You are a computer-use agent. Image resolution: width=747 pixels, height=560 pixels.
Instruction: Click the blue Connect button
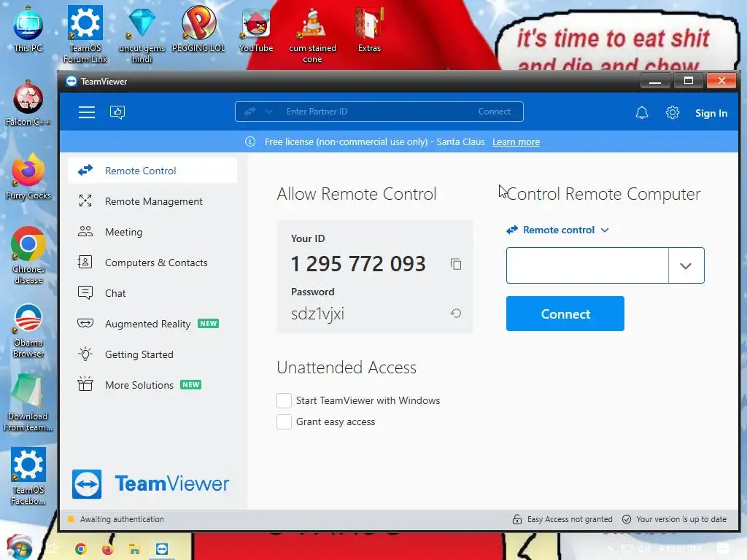point(565,314)
